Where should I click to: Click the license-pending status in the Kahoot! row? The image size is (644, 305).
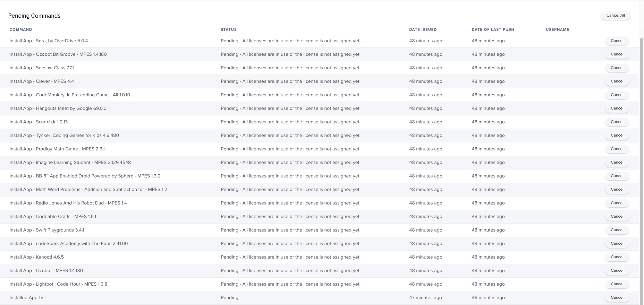[x=290, y=257]
